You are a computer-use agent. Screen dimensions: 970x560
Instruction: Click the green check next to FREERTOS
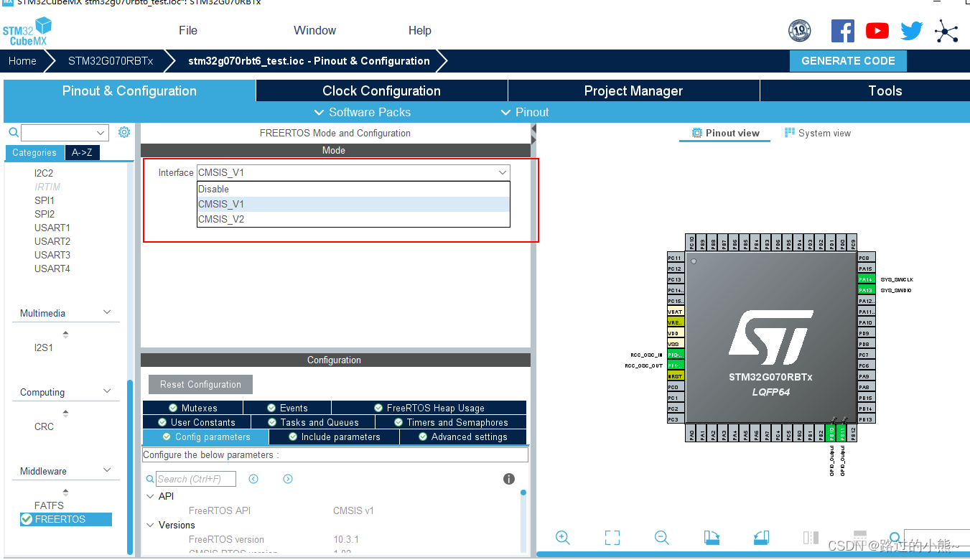[x=27, y=519]
